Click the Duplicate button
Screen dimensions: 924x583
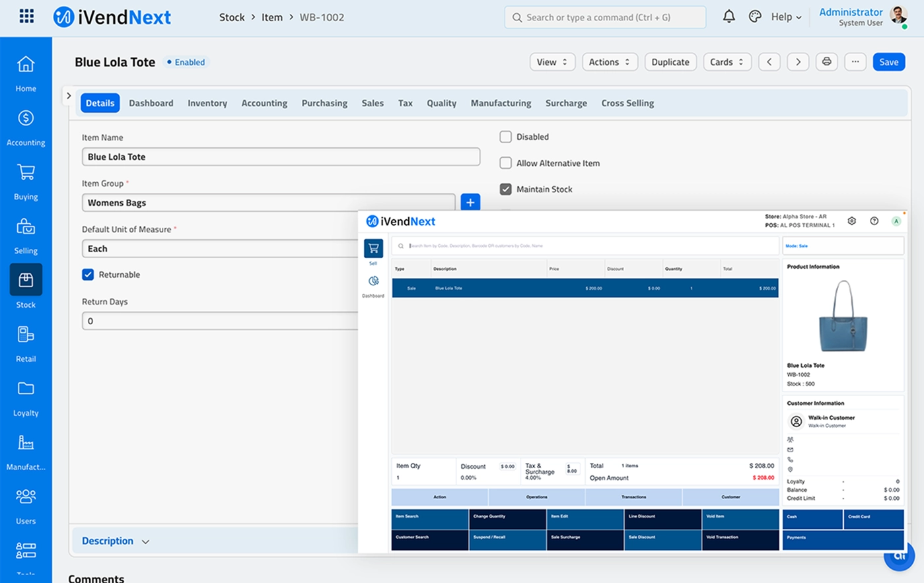670,62
